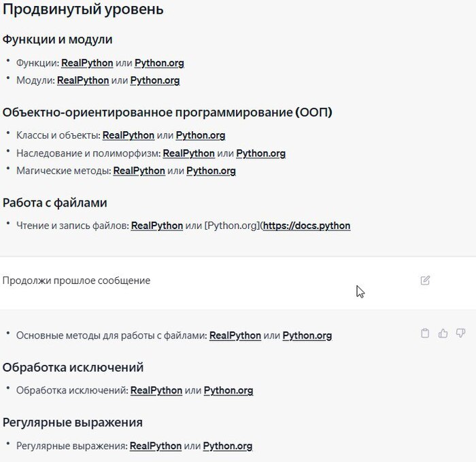476x462 pixels.
Task: Open the RealPython link for Модули
Action: click(83, 80)
